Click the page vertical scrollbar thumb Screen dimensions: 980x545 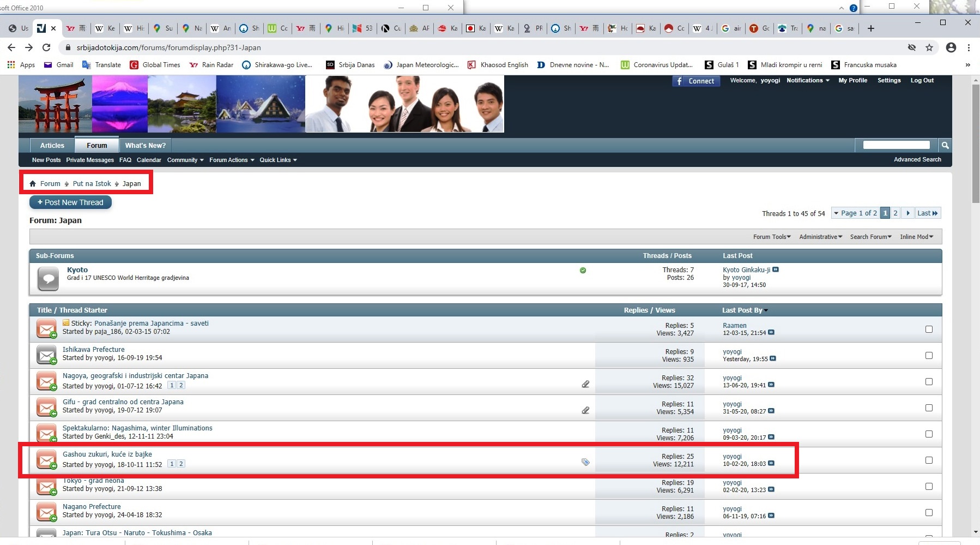pos(976,143)
